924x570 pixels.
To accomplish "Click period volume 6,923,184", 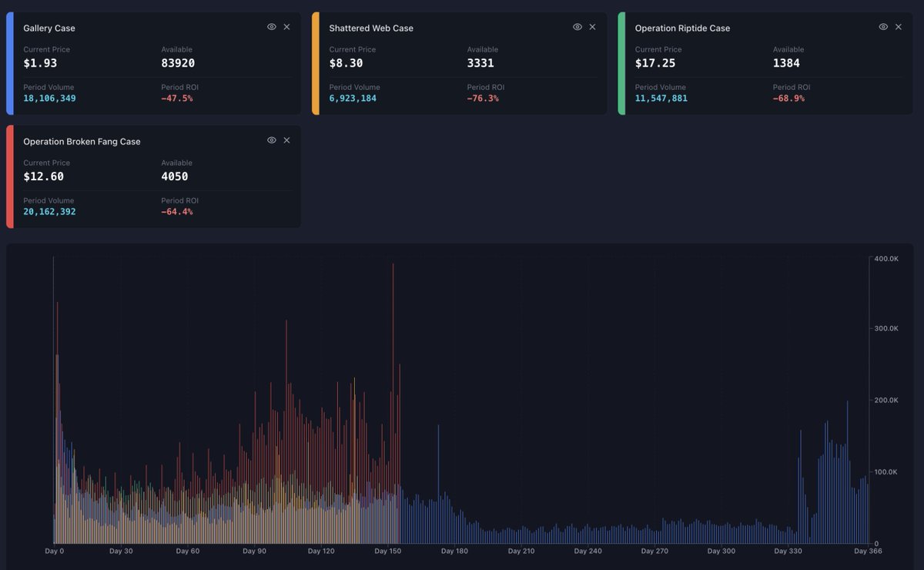I will tap(353, 99).
